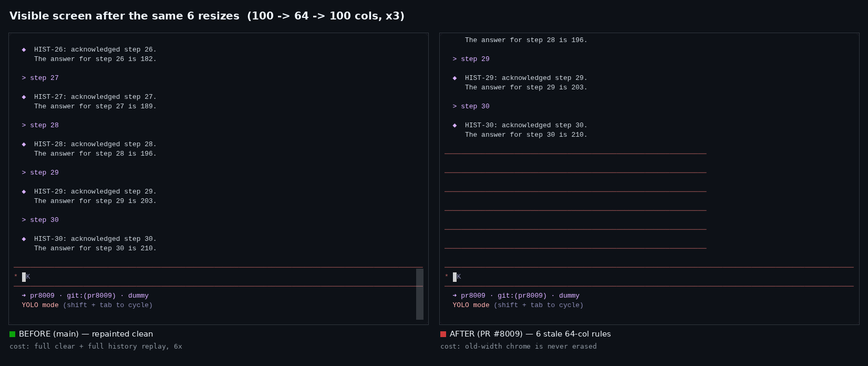Image resolution: width=868 pixels, height=366 pixels.
Task: Click the HIST-29 diamond bullet in AFTER panel
Action: 454,78
